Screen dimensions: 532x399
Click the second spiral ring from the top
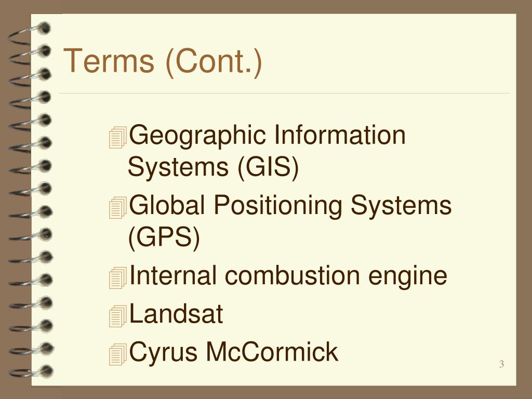pos(30,55)
